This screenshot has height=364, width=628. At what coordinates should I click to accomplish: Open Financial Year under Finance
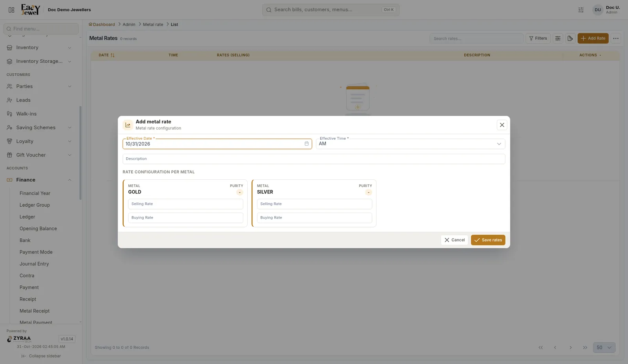pyautogui.click(x=35, y=193)
